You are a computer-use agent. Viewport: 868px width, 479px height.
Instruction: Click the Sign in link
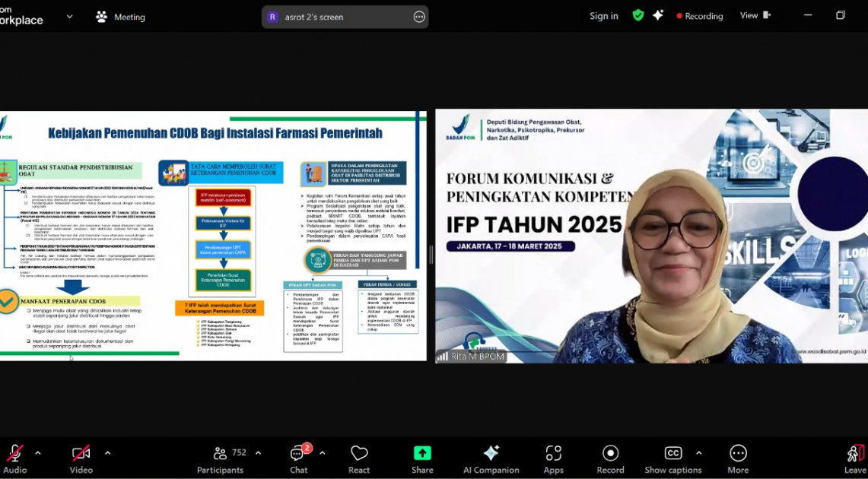pyautogui.click(x=603, y=16)
